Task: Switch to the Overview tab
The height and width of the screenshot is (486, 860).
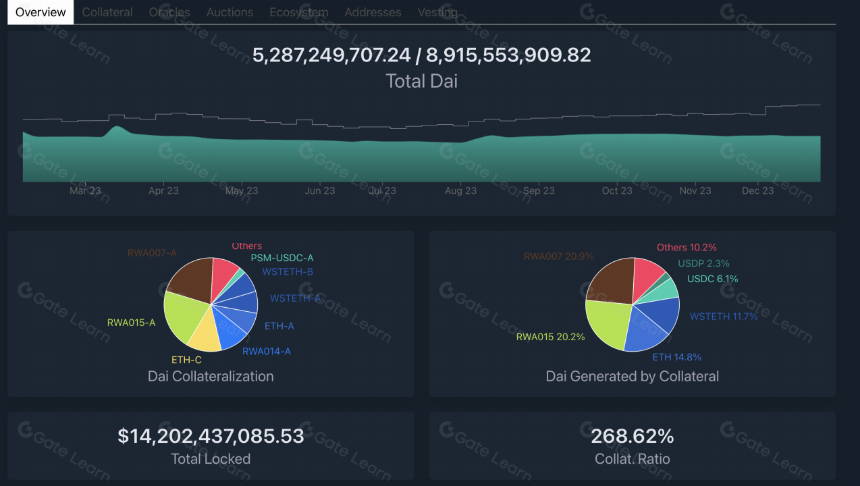Action: coord(41,12)
